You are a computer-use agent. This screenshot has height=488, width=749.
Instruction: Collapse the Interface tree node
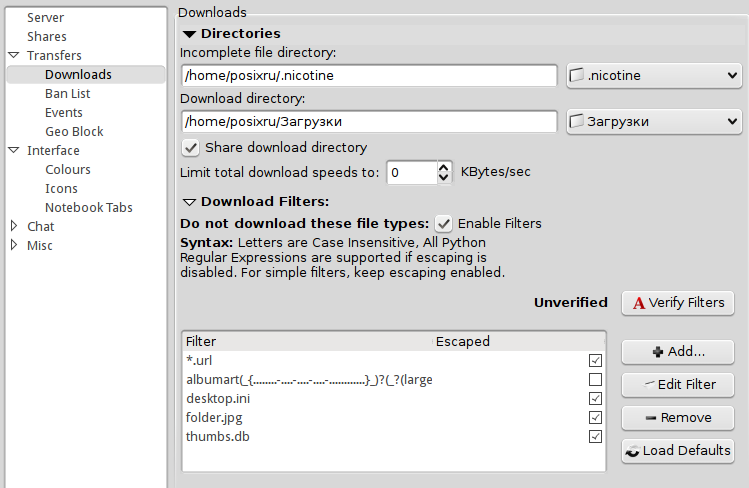pos(14,150)
